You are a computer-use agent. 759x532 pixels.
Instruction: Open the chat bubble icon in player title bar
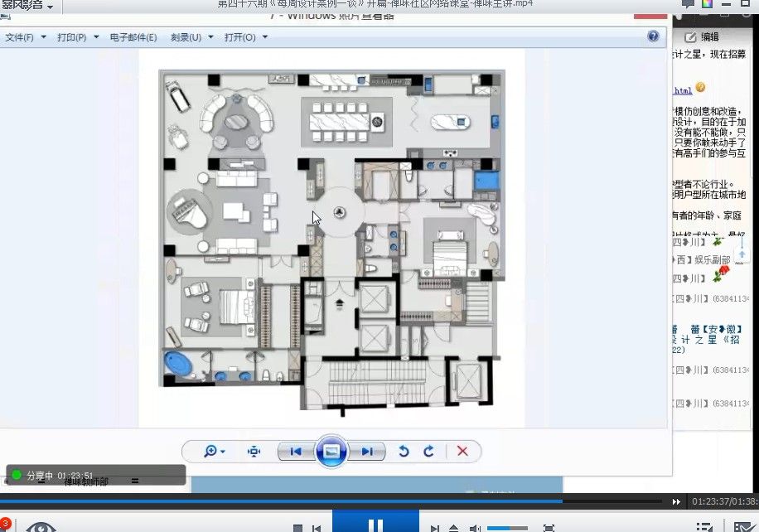pyautogui.click(x=688, y=4)
